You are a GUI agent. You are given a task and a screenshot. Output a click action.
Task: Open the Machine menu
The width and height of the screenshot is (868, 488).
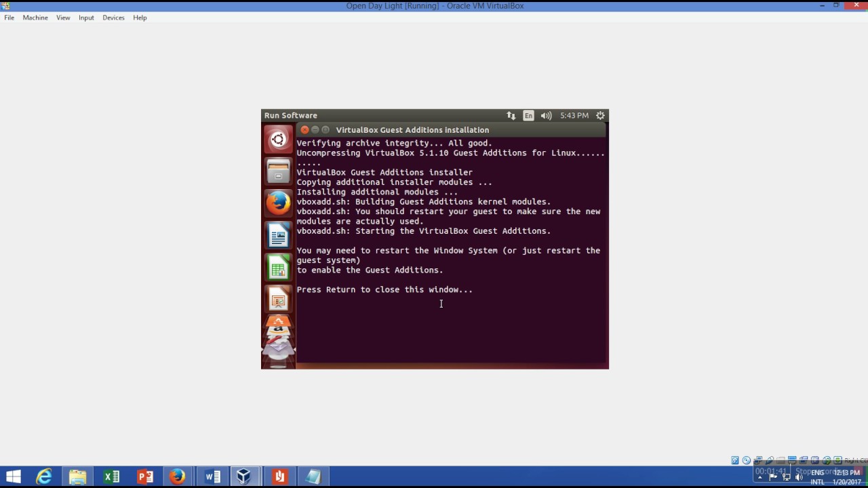tap(35, 18)
